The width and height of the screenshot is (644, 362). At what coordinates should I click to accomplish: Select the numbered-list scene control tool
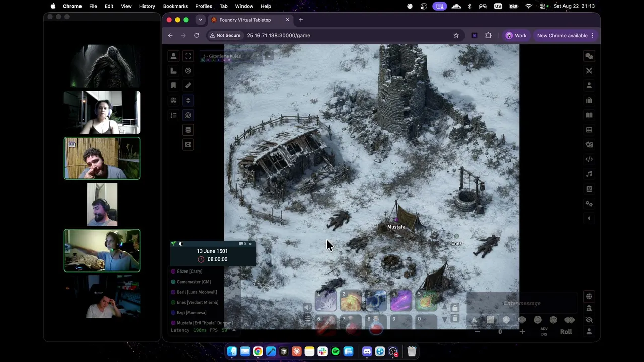pyautogui.click(x=173, y=115)
